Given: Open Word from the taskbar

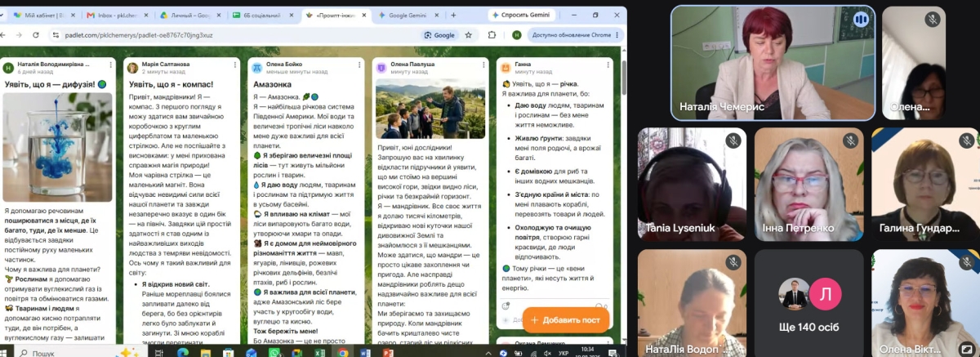Looking at the screenshot, I should click(x=365, y=353).
